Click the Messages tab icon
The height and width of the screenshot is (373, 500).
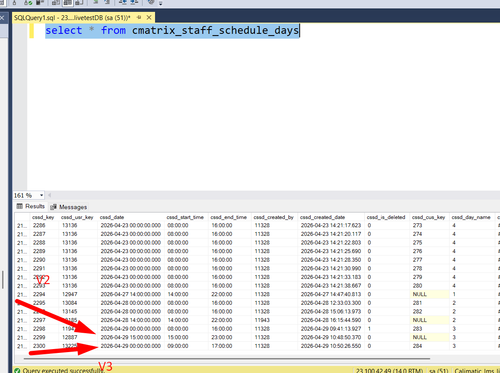pos(53,207)
